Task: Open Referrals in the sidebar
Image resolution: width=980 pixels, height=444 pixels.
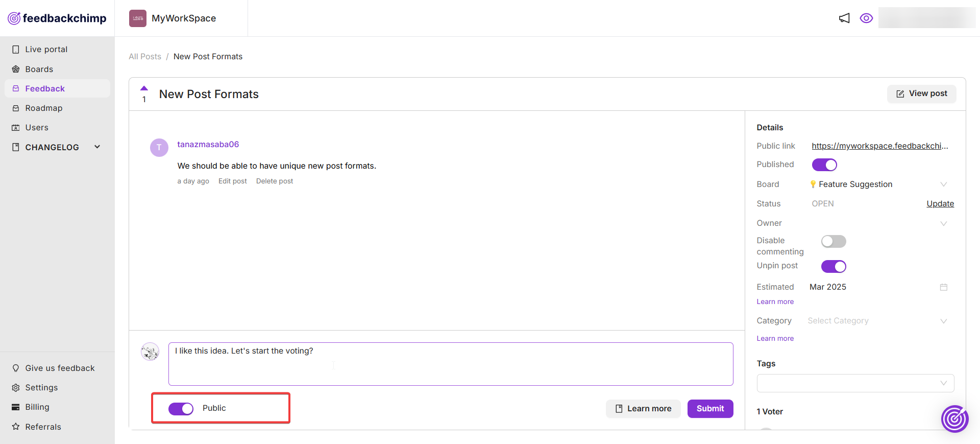Action: (x=57, y=427)
